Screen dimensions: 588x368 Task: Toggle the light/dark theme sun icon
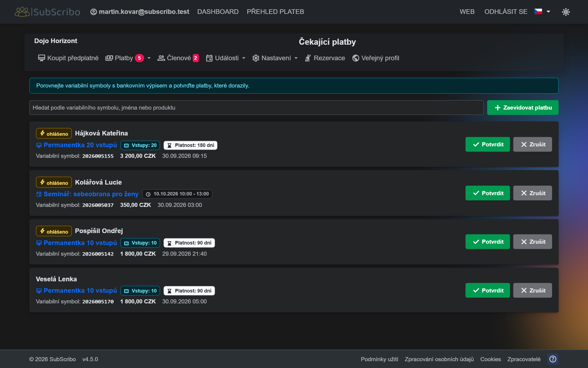tap(566, 12)
